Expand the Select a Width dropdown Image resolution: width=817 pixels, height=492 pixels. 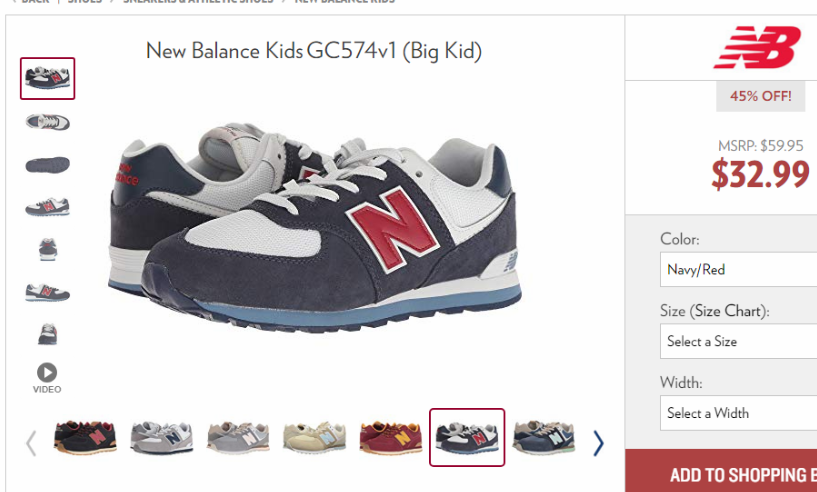click(x=738, y=413)
